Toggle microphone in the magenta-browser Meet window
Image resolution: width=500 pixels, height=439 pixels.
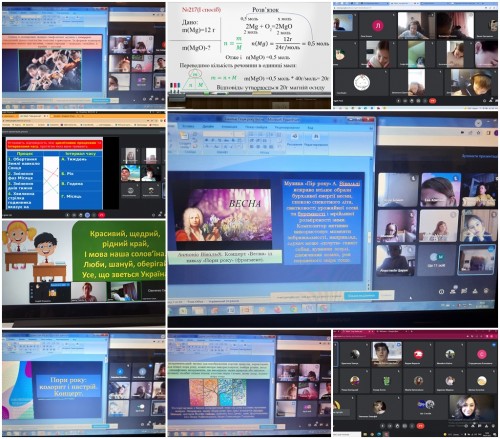coord(383,426)
